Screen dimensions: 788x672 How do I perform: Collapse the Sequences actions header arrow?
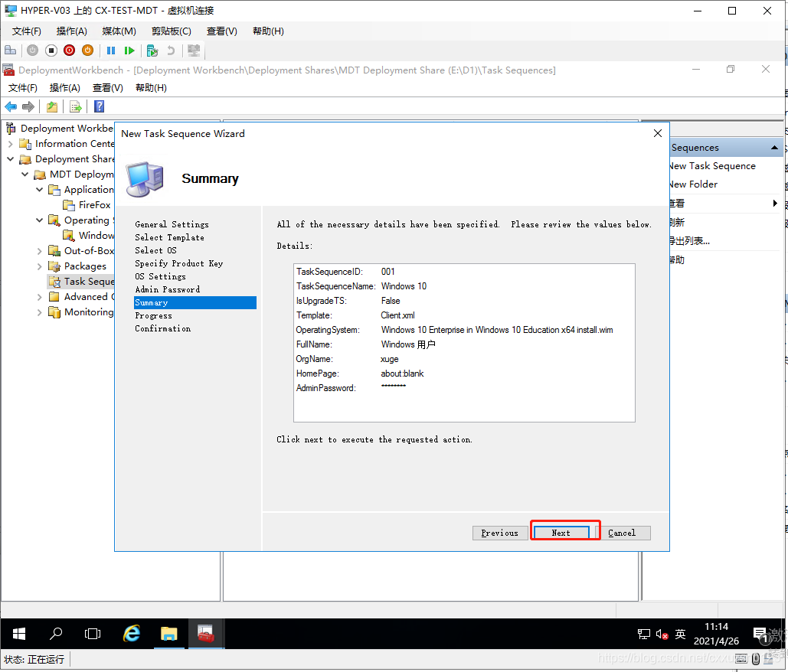pyautogui.click(x=774, y=148)
